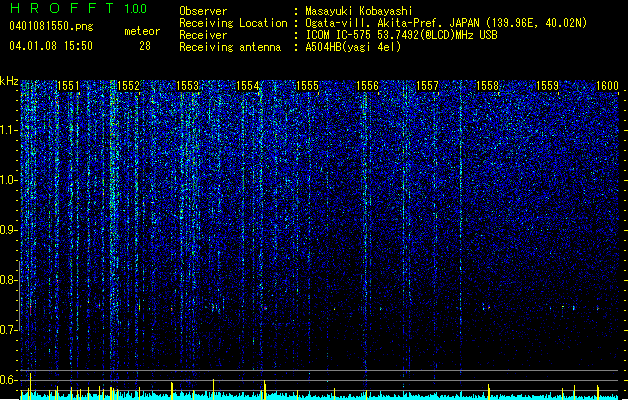Click the 1553 time marker

point(188,86)
